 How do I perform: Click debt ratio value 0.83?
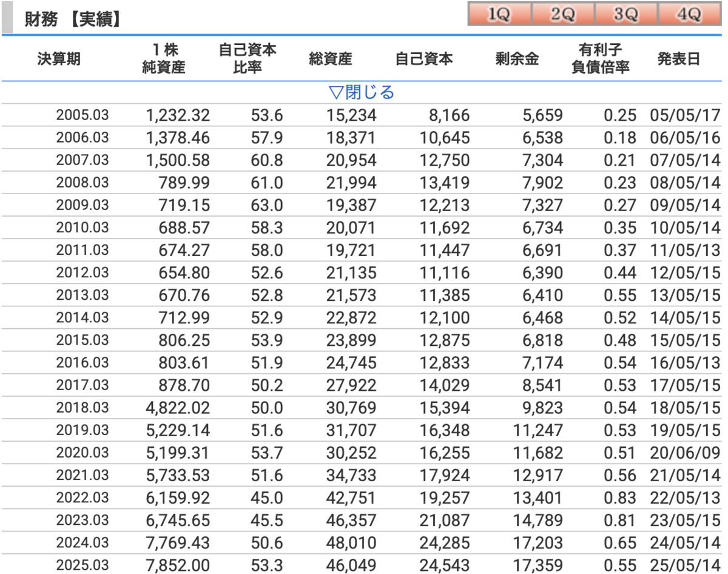click(621, 498)
